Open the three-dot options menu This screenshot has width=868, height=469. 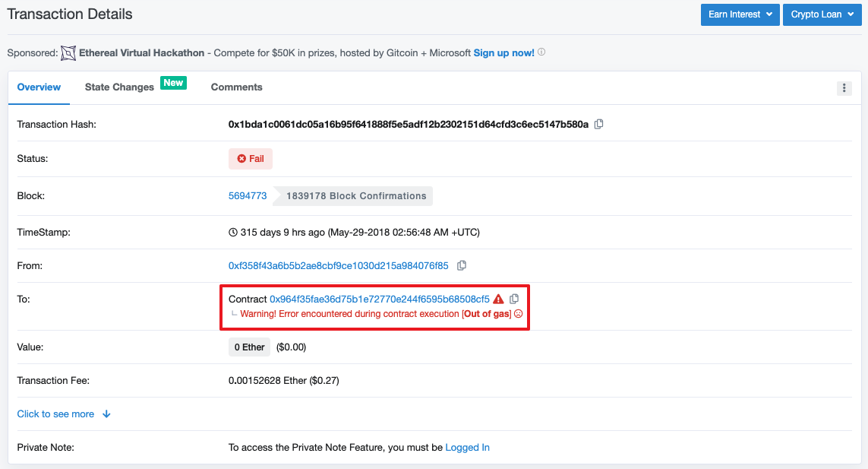tap(844, 87)
